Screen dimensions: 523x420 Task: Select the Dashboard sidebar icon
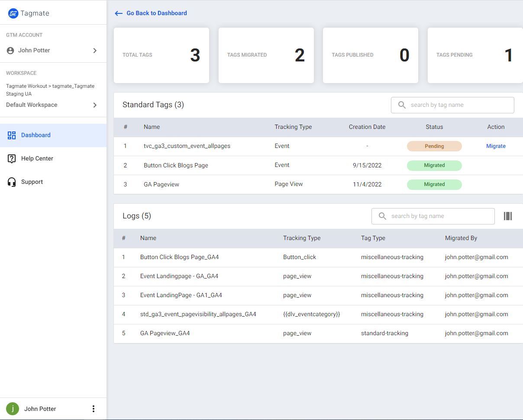point(11,135)
